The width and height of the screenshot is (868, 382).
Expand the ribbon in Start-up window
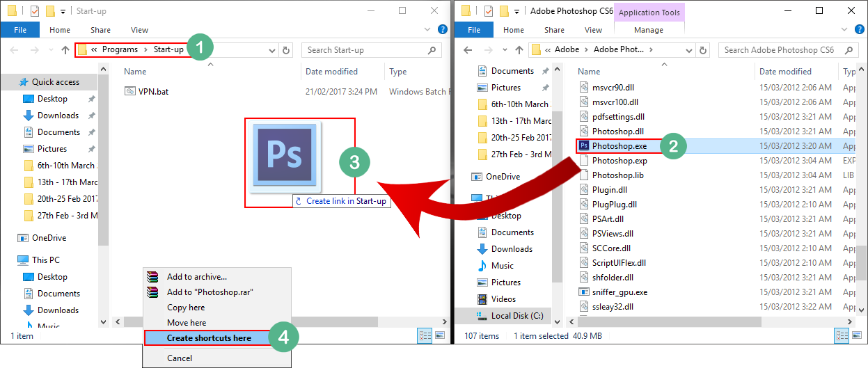click(429, 30)
